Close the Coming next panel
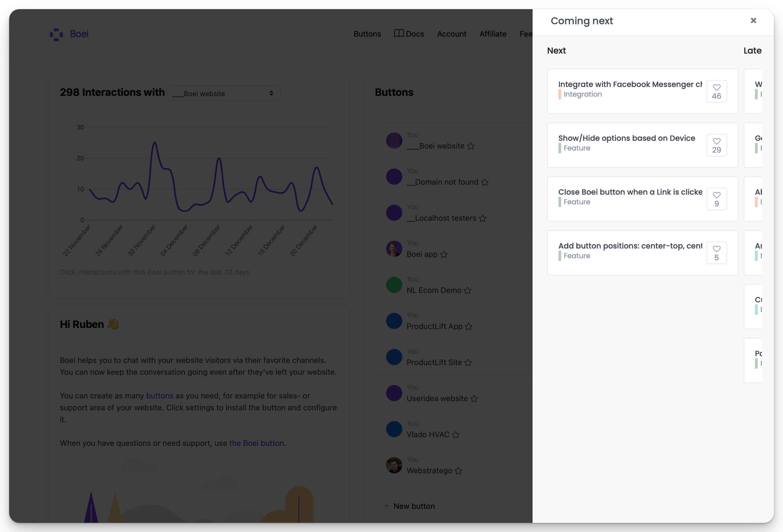 pyautogui.click(x=753, y=20)
